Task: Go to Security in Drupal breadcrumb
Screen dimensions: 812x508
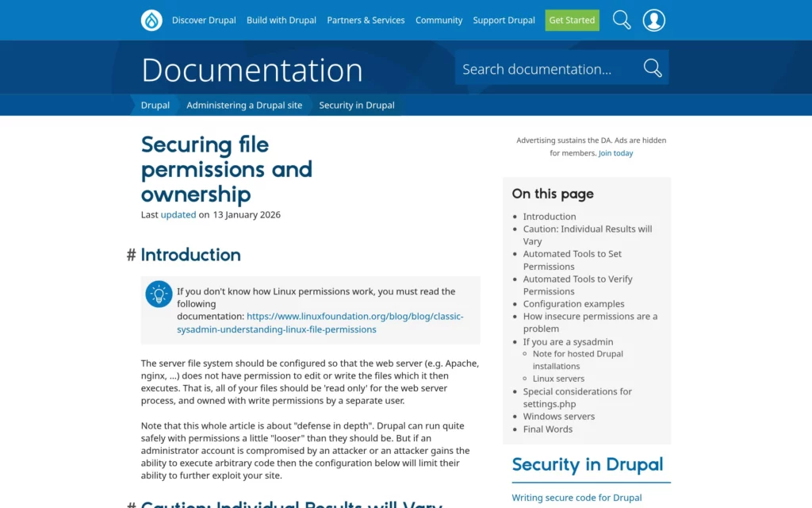Action: point(356,106)
